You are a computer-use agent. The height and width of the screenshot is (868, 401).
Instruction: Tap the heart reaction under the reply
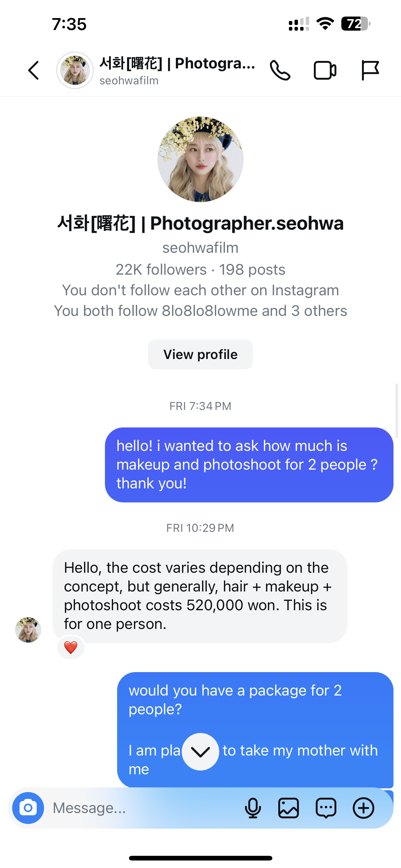coord(71,647)
